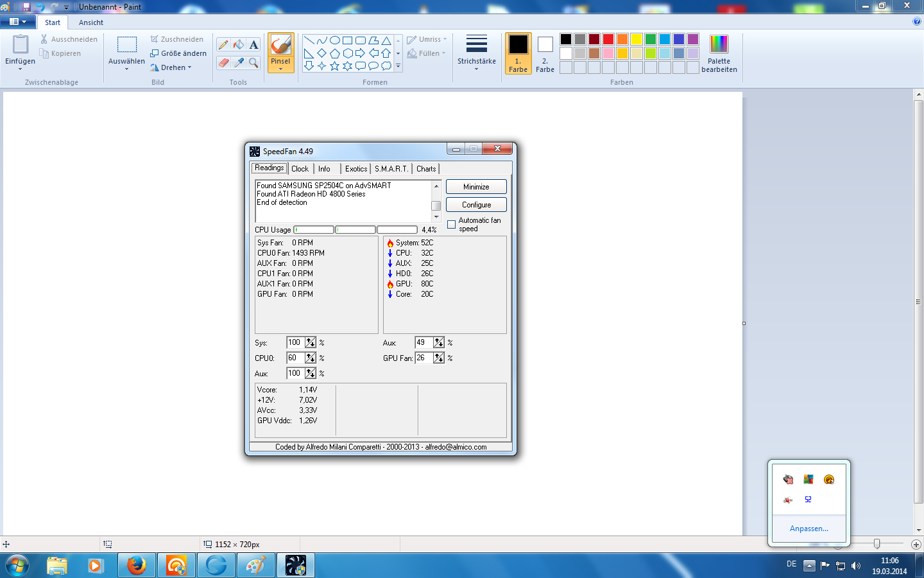Open Palette bearbeiten color editor
This screenshot has height=578, width=924.
[x=719, y=54]
